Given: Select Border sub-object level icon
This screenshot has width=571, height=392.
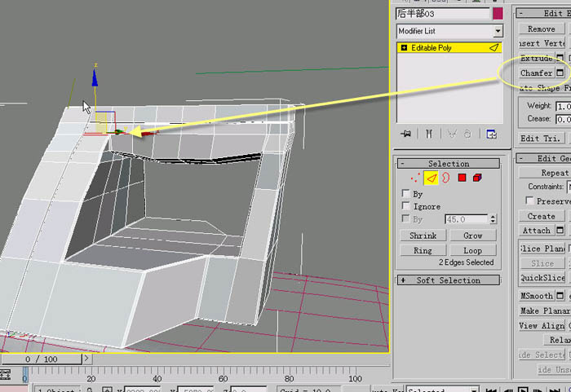Looking at the screenshot, I should pos(445,178).
